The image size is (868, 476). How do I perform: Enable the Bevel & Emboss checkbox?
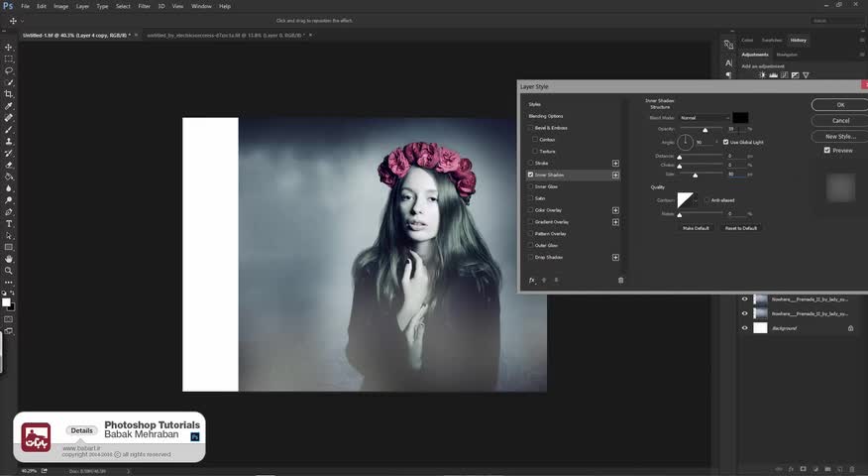click(530, 128)
